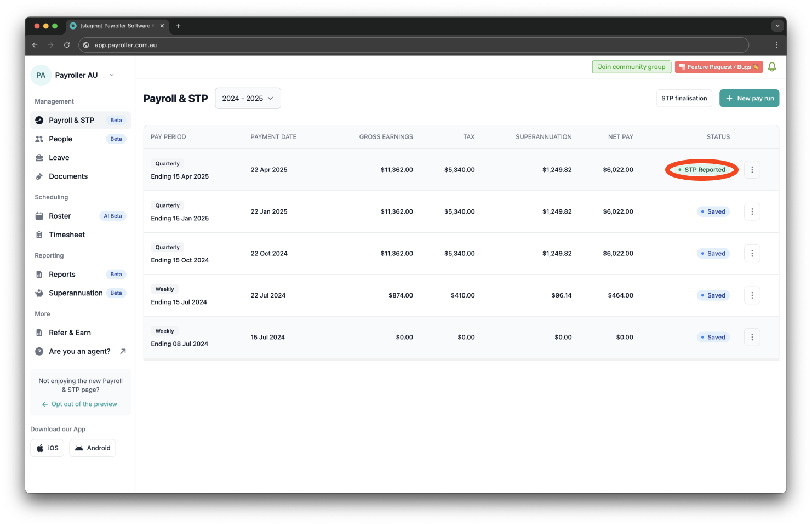Open STP finalisation
Image resolution: width=812 pixels, height=526 pixels.
(684, 98)
